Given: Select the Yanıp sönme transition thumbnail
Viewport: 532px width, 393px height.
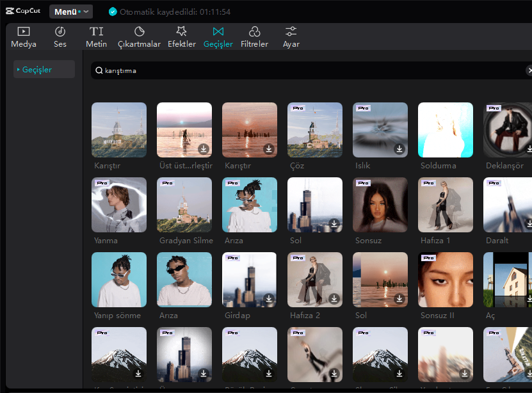Looking at the screenshot, I should click(x=119, y=280).
